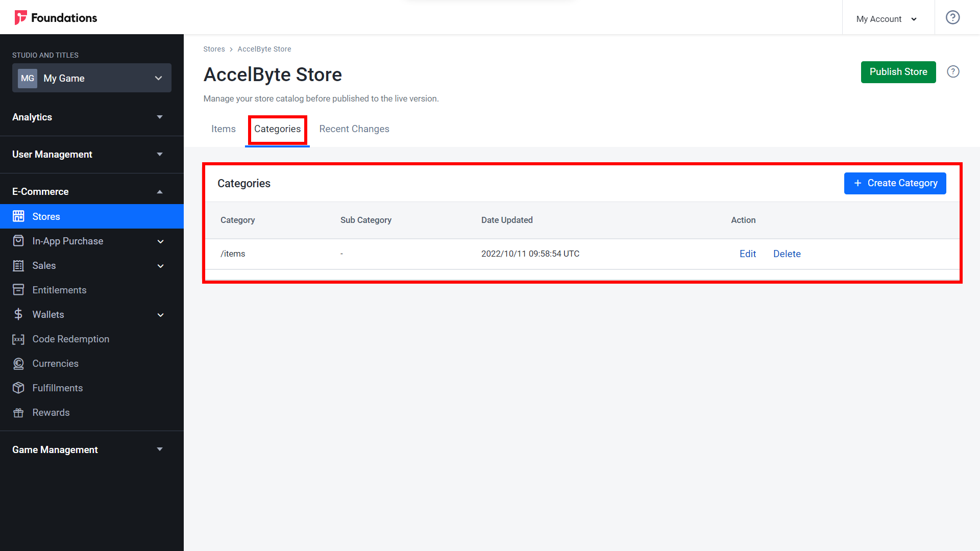Click the Code Redemption icon

point(19,338)
